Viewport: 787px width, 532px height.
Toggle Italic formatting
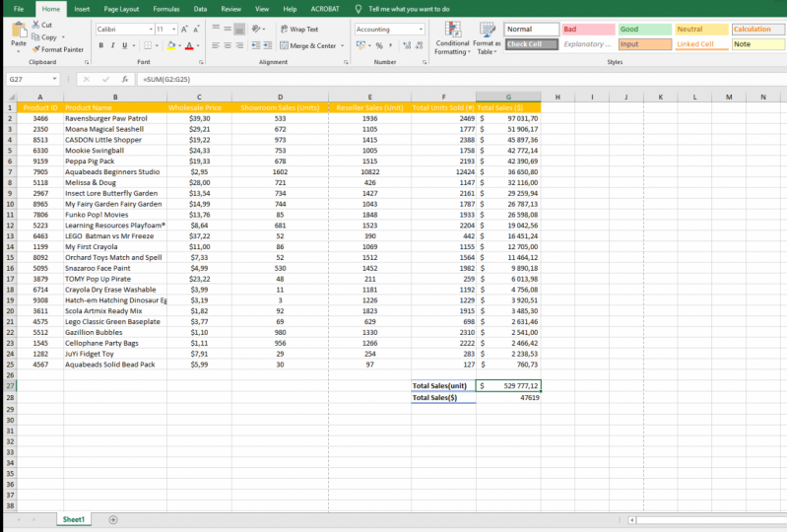[113, 45]
